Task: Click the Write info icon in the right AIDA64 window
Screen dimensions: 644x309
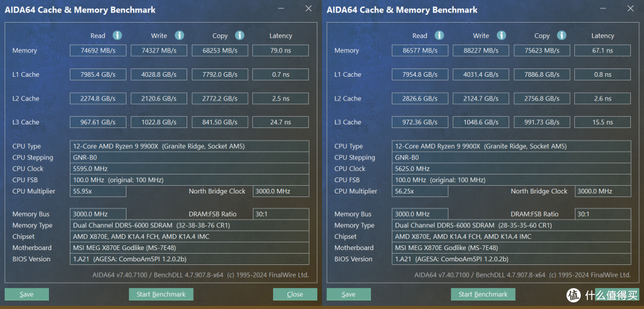Action: (501, 35)
